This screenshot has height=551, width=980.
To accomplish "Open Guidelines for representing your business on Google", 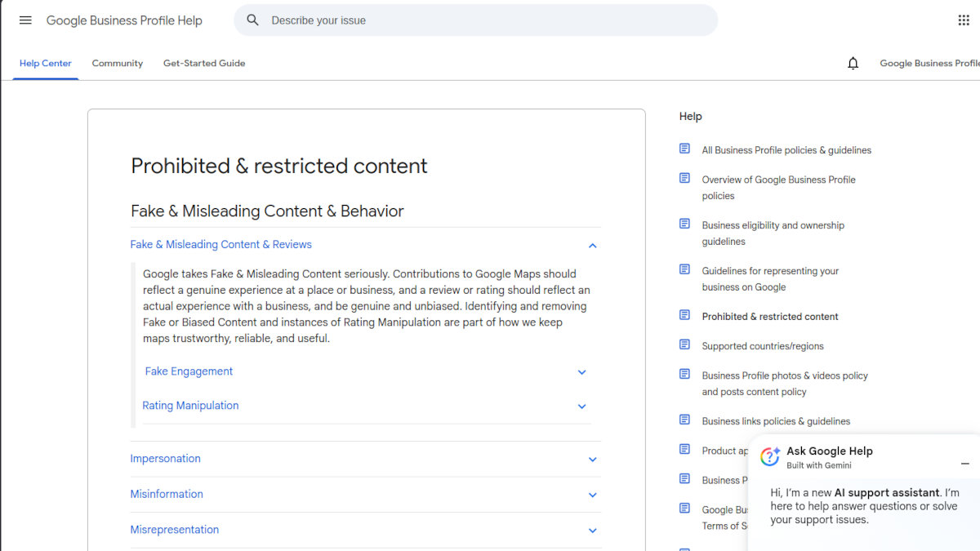I will tap(771, 279).
